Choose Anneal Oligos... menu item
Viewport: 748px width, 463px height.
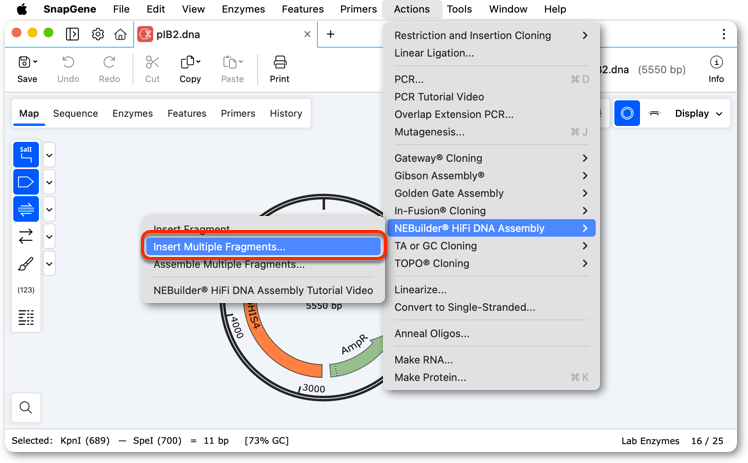(491, 334)
